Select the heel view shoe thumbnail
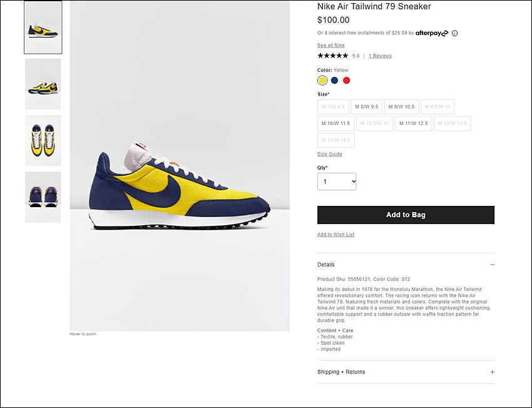The image size is (532, 408). (x=43, y=196)
